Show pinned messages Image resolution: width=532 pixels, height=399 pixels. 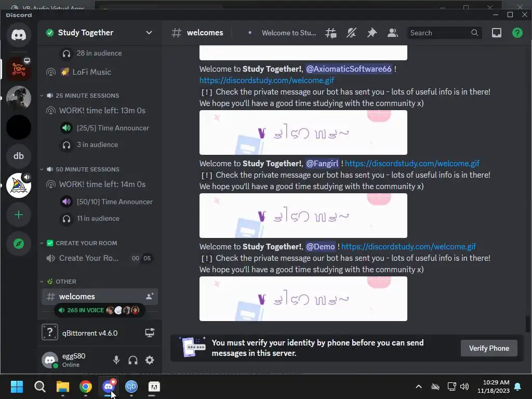(x=372, y=33)
